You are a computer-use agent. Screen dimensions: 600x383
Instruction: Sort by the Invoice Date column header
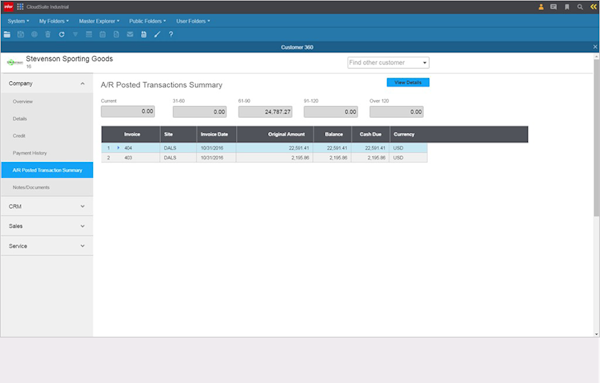click(217, 134)
